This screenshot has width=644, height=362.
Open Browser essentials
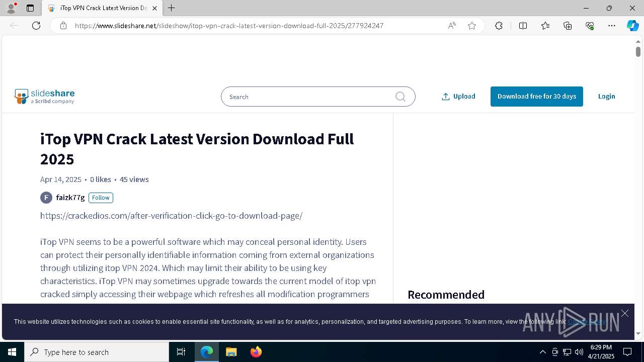click(590, 26)
